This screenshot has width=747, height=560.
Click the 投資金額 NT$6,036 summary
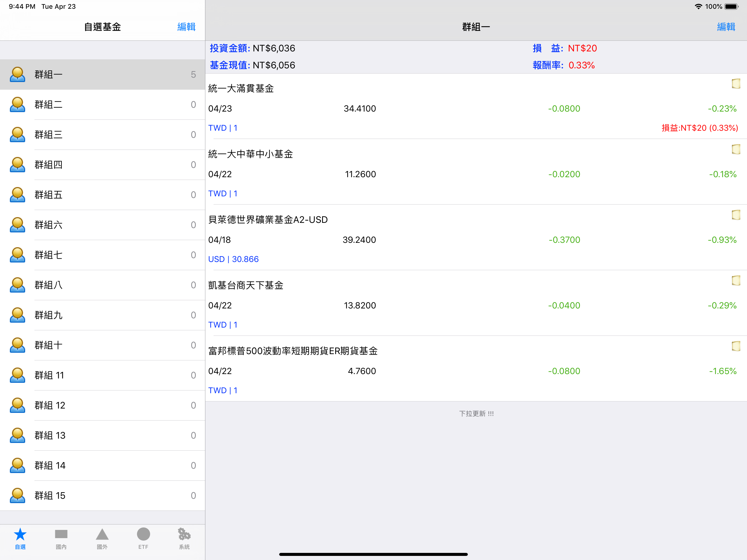tap(252, 48)
